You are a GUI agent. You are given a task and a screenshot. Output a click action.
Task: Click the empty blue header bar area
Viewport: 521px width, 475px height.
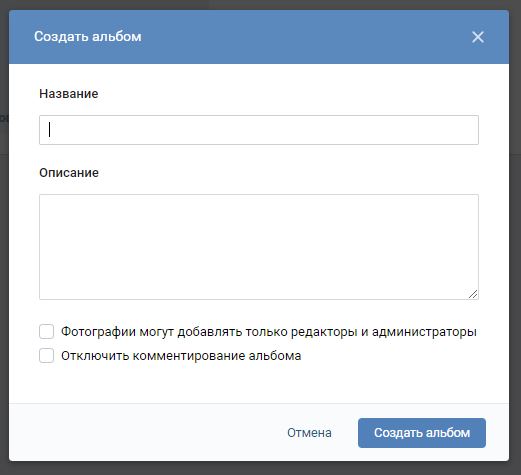300,37
